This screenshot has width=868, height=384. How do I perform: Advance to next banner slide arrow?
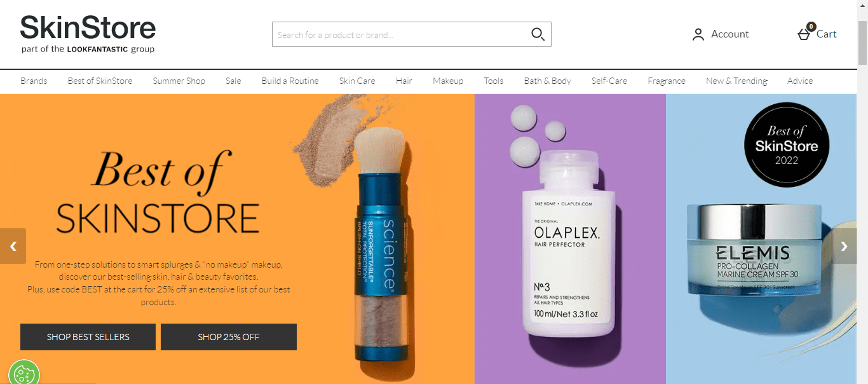844,246
